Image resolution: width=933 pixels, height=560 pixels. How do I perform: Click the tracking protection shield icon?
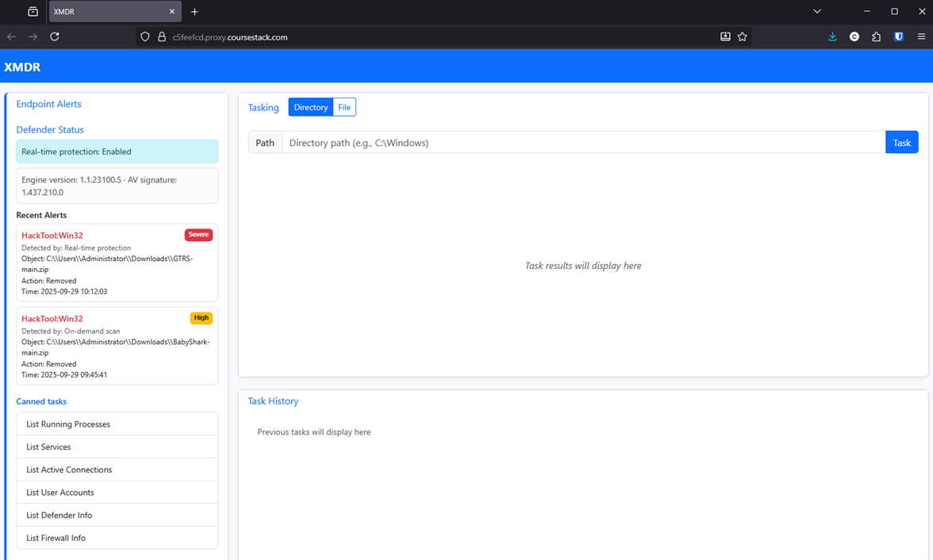tap(144, 36)
